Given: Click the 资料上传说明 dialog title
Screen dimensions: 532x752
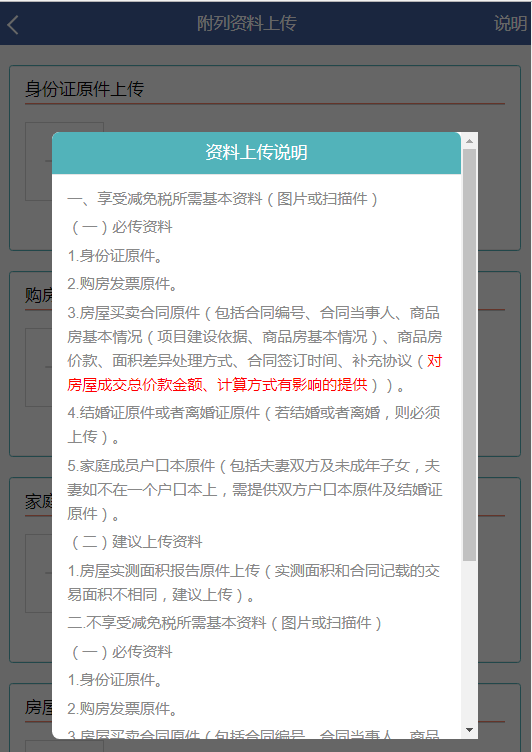Looking at the screenshot, I should coord(256,153).
